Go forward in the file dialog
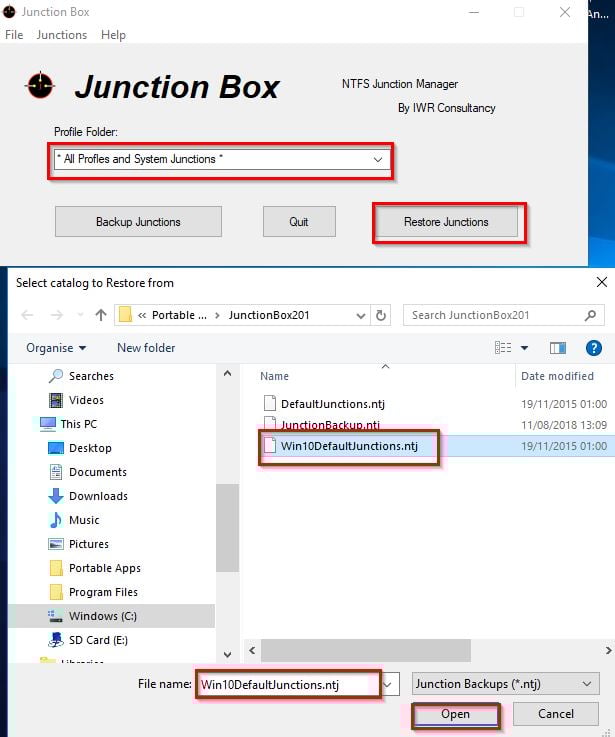 [x=56, y=315]
